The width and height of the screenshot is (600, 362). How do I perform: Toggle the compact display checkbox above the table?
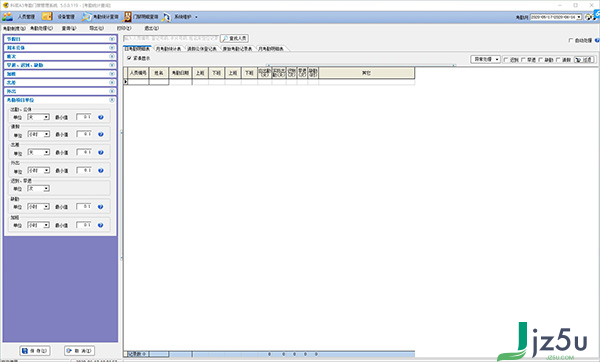coord(129,58)
